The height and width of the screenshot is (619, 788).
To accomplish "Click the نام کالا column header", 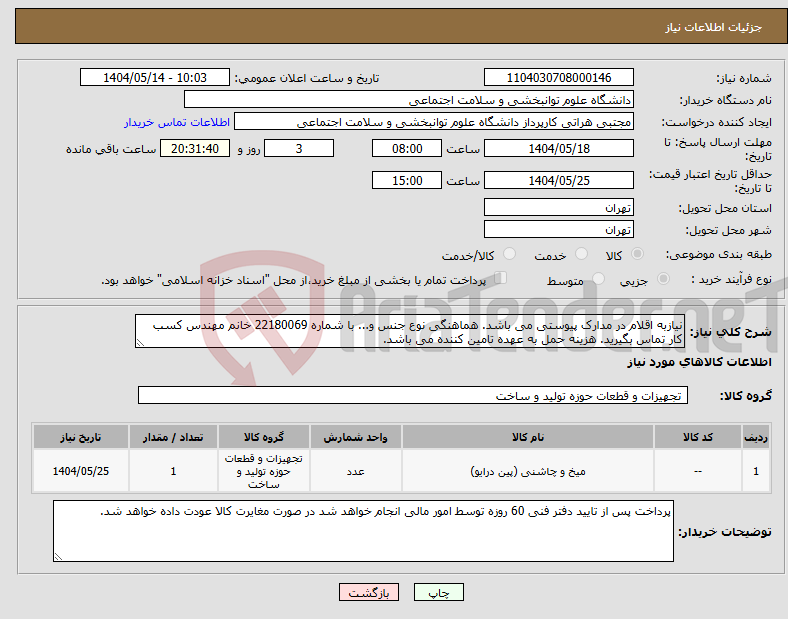I will click(x=528, y=437).
